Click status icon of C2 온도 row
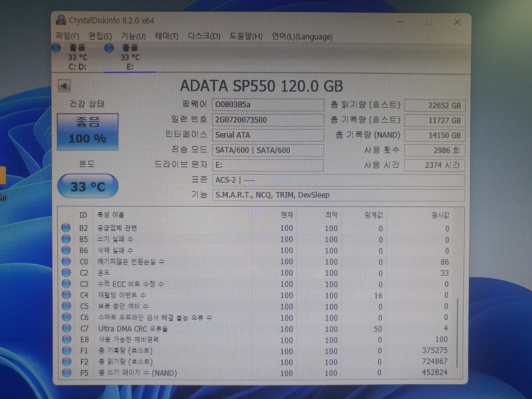Image resolution: width=532 pixels, height=399 pixels. tap(66, 273)
